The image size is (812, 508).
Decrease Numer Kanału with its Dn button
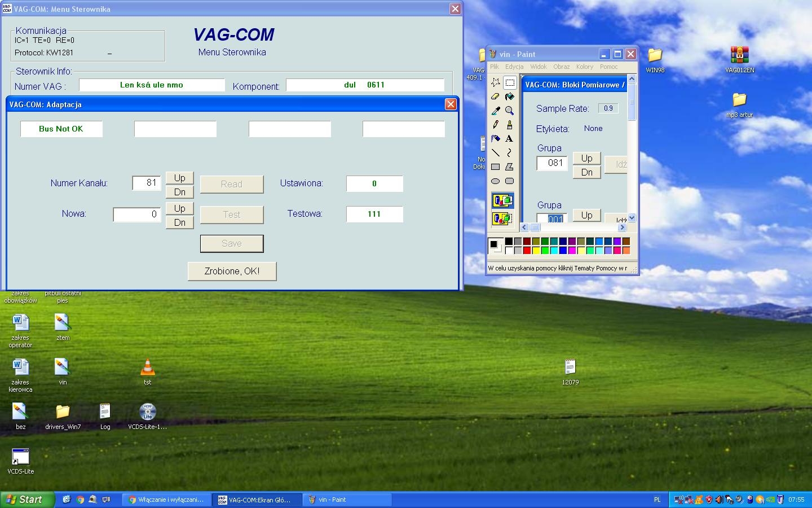pos(180,192)
